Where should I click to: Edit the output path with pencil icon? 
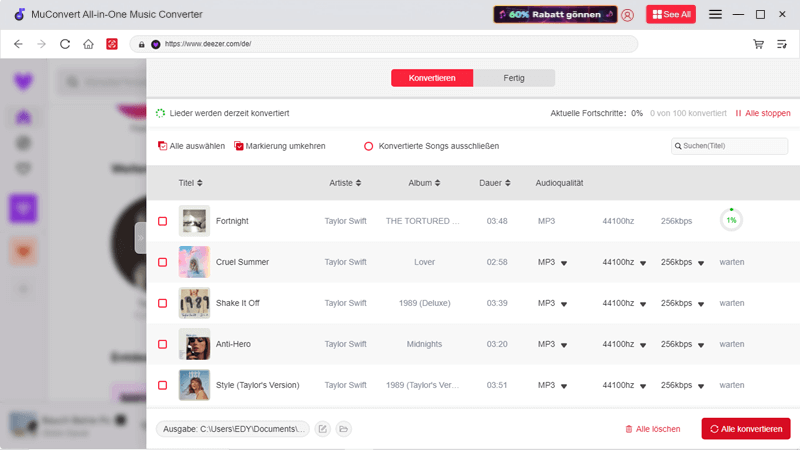322,429
